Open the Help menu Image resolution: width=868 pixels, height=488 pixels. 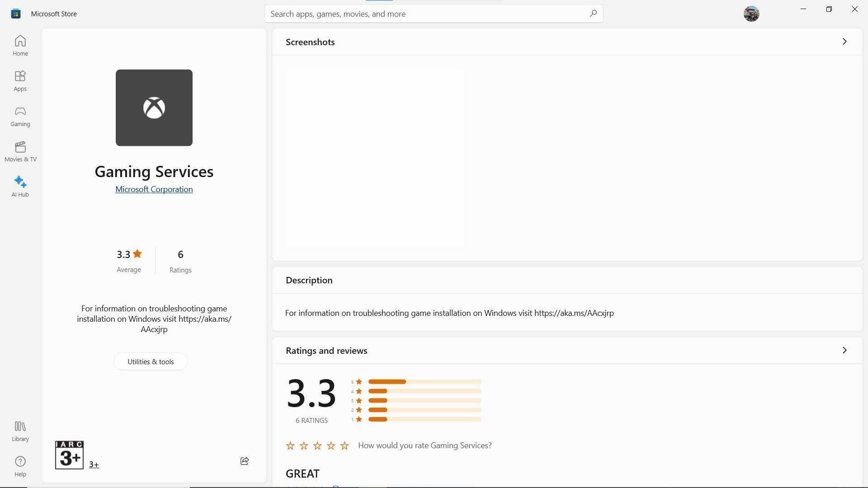click(20, 466)
